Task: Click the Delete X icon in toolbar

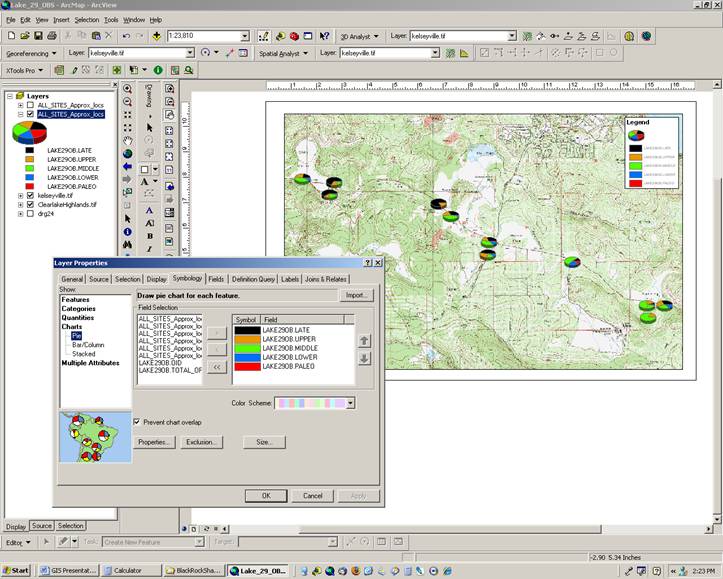Action: [109, 36]
